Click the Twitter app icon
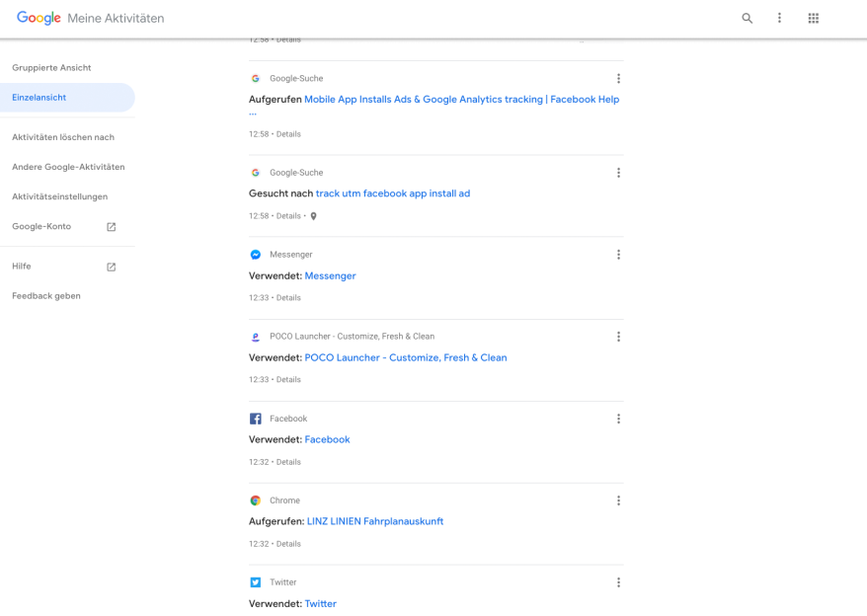Viewport: 867px width, 616px height. pos(256,582)
